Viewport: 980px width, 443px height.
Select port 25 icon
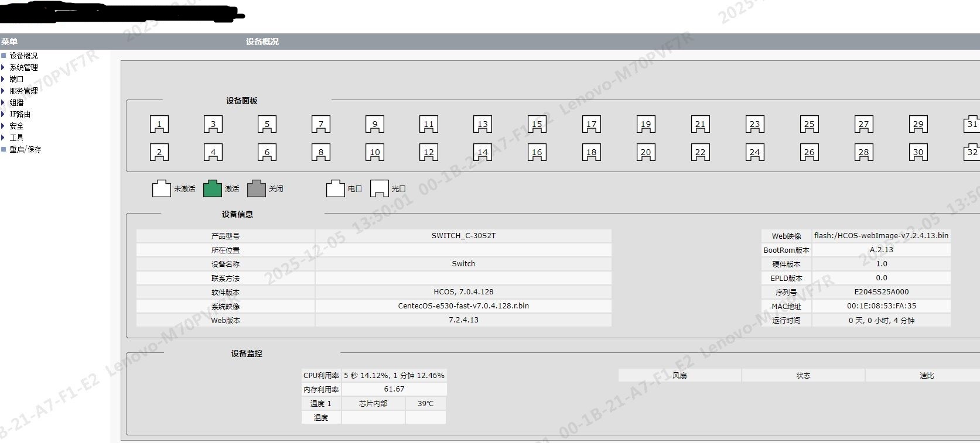click(810, 124)
